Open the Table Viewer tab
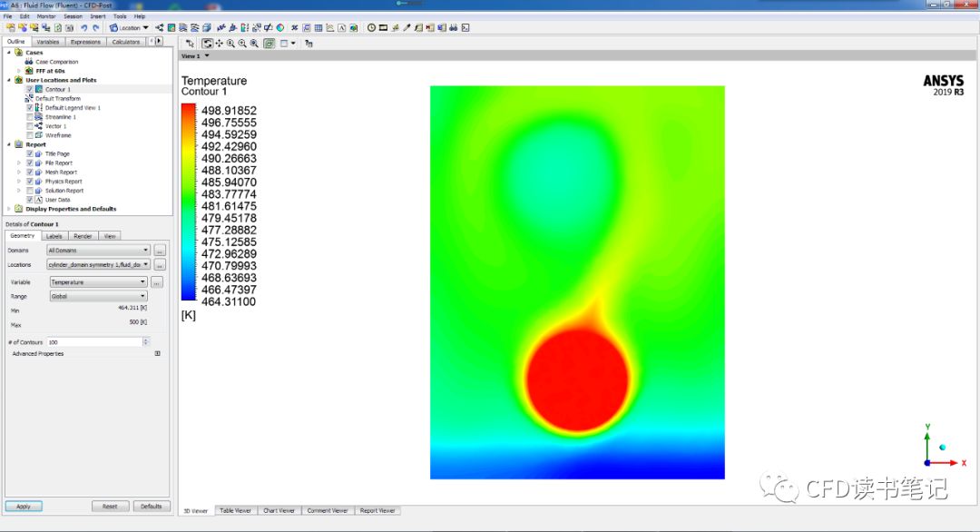Viewport: 980px width, 532px height. point(235,511)
